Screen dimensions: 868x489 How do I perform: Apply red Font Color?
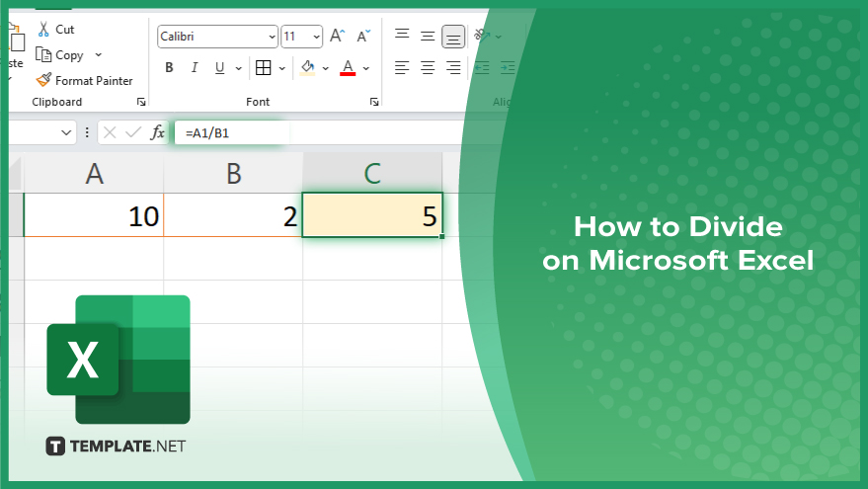348,67
